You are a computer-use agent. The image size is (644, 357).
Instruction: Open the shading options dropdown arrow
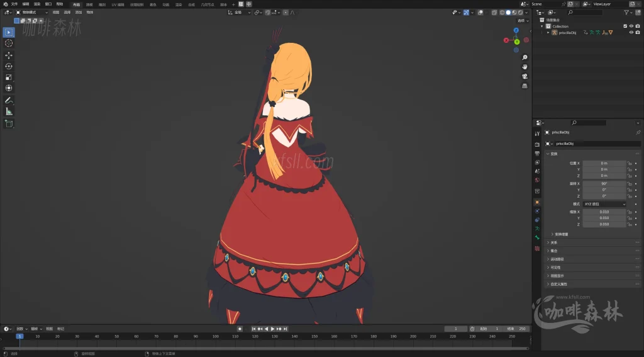pyautogui.click(x=526, y=13)
